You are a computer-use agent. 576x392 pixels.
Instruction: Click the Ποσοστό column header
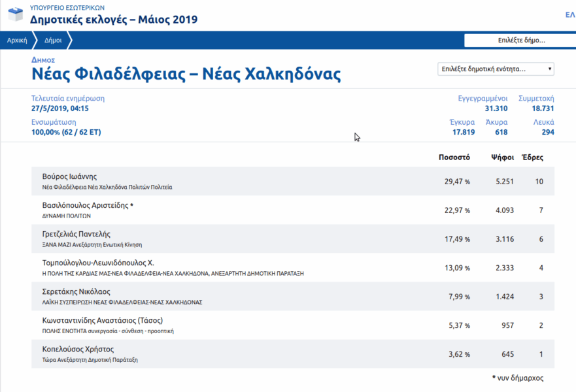[x=454, y=157]
